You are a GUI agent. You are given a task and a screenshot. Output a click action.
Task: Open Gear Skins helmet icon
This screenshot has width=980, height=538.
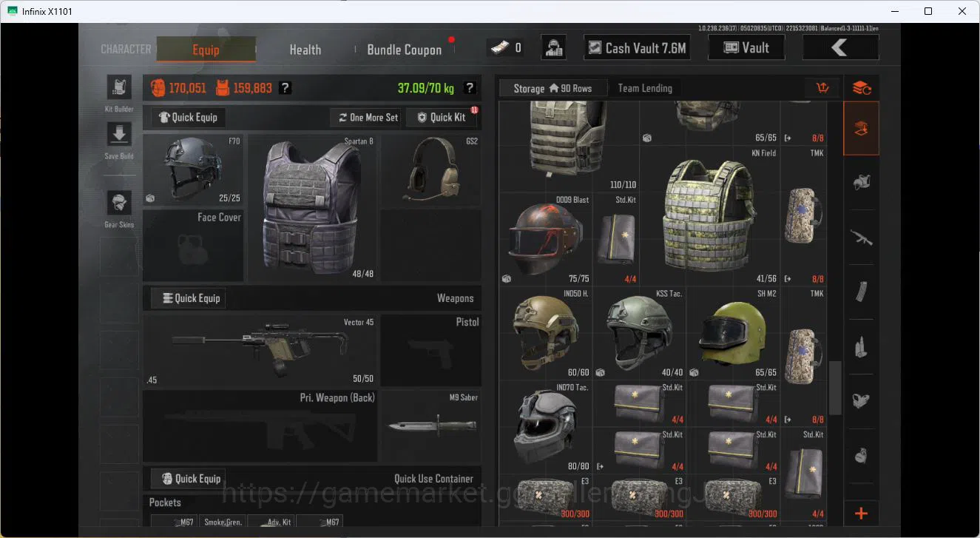click(x=119, y=202)
